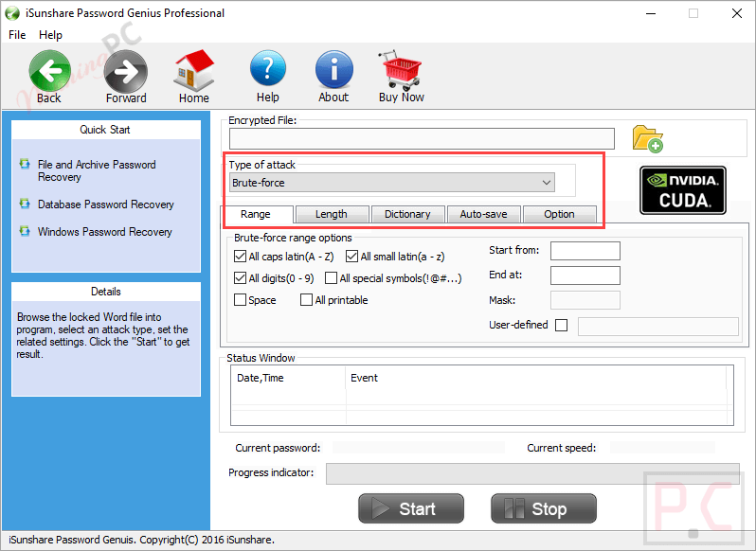Click icon beside File and Archive Password Recovery
Image resolution: width=756 pixels, height=551 pixels.
[x=25, y=164]
